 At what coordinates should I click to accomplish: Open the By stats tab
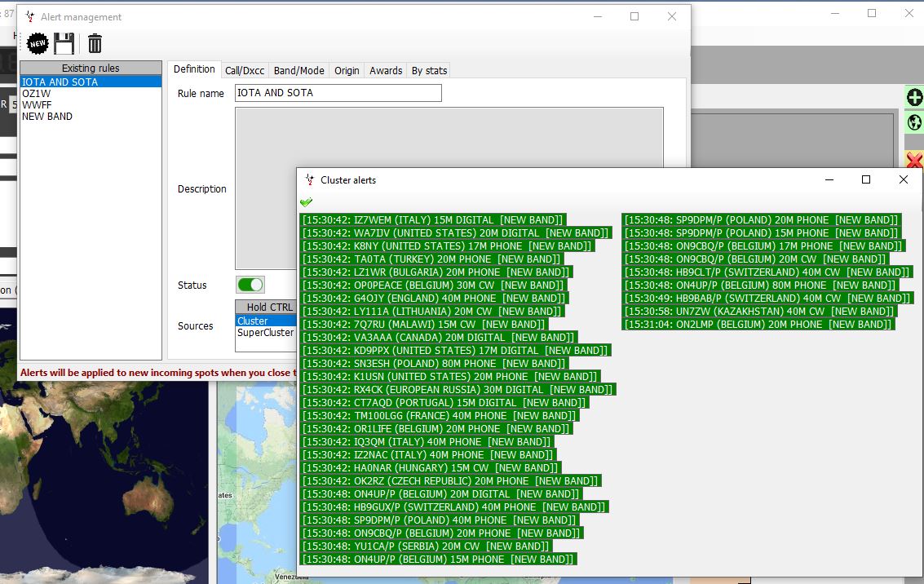(429, 71)
